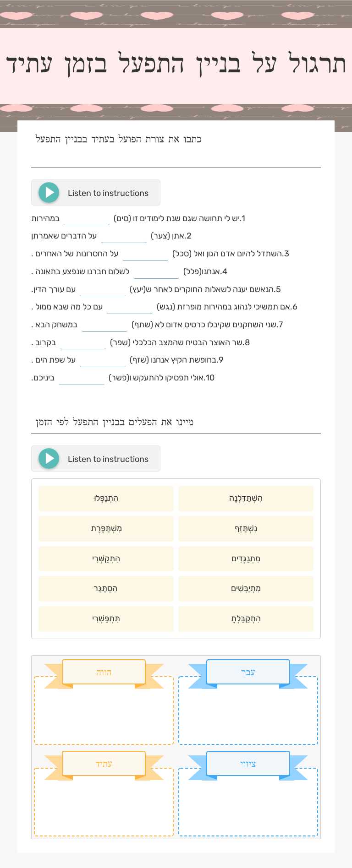Select the word card נִשְׁתַּזֵּף
Viewport: 352px width, 868px height.
(x=246, y=528)
